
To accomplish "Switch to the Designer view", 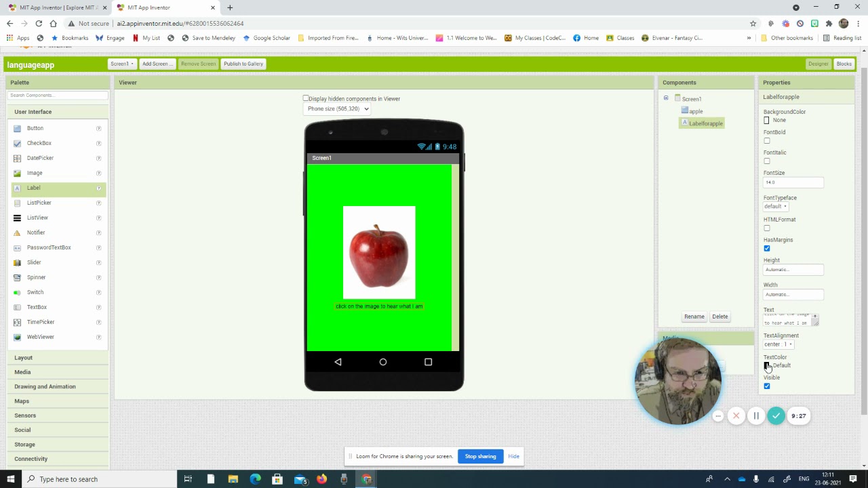I will [818, 64].
